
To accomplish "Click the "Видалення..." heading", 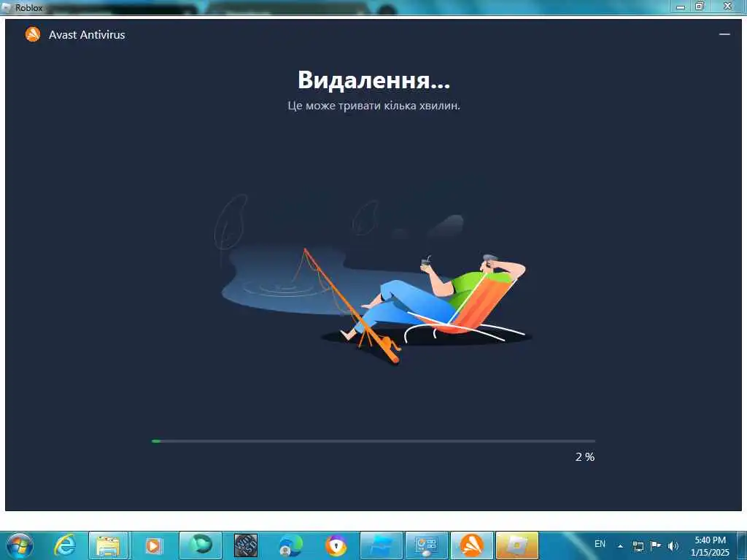I will pos(373,79).
